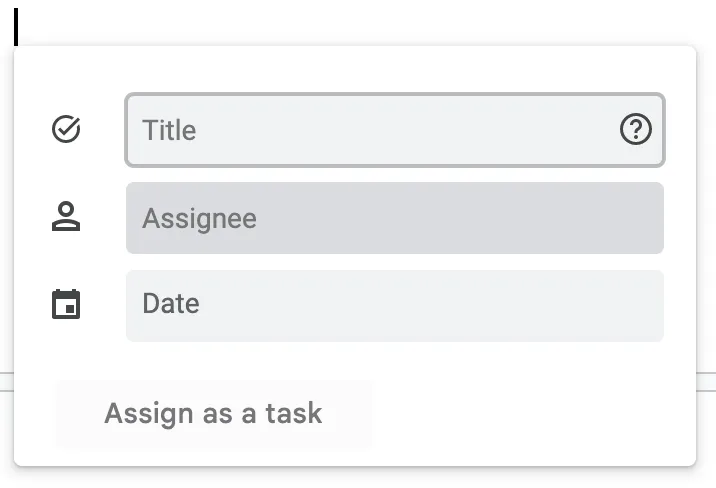The image size is (716, 488).
Task: Click the Title placeholder text
Action: tap(169, 130)
